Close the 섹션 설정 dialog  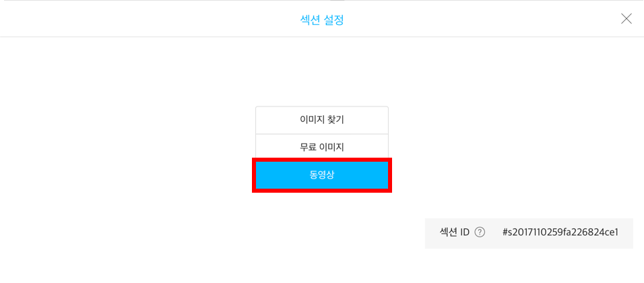(626, 19)
